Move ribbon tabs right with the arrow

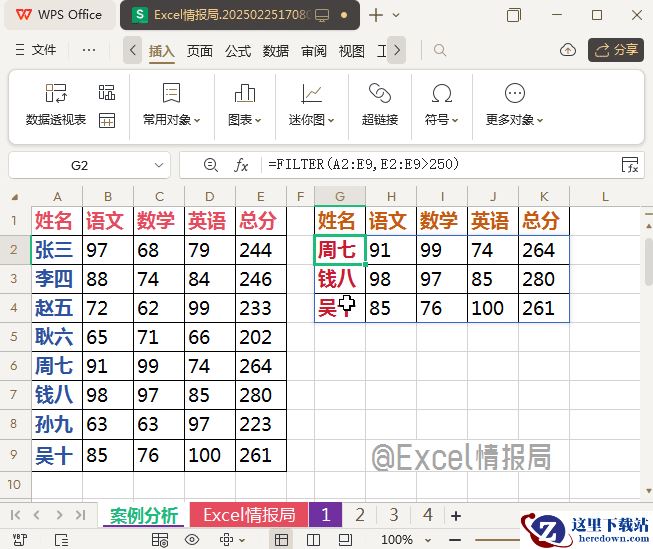[x=397, y=50]
